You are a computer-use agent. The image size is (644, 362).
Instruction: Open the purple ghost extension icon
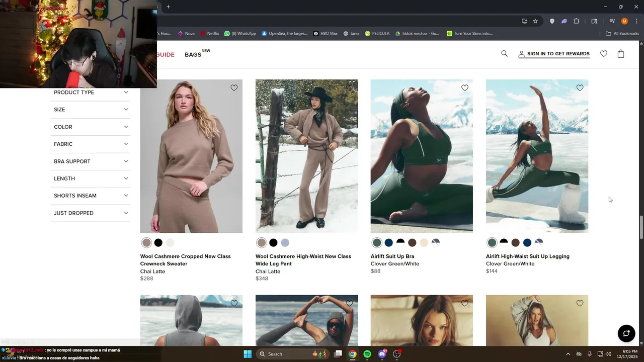565,21
